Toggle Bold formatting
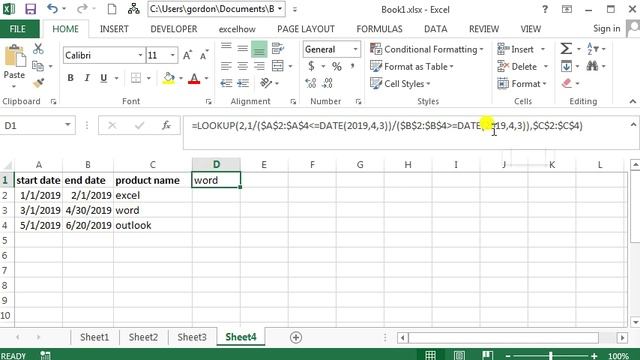Image resolution: width=640 pixels, height=360 pixels. (70, 78)
